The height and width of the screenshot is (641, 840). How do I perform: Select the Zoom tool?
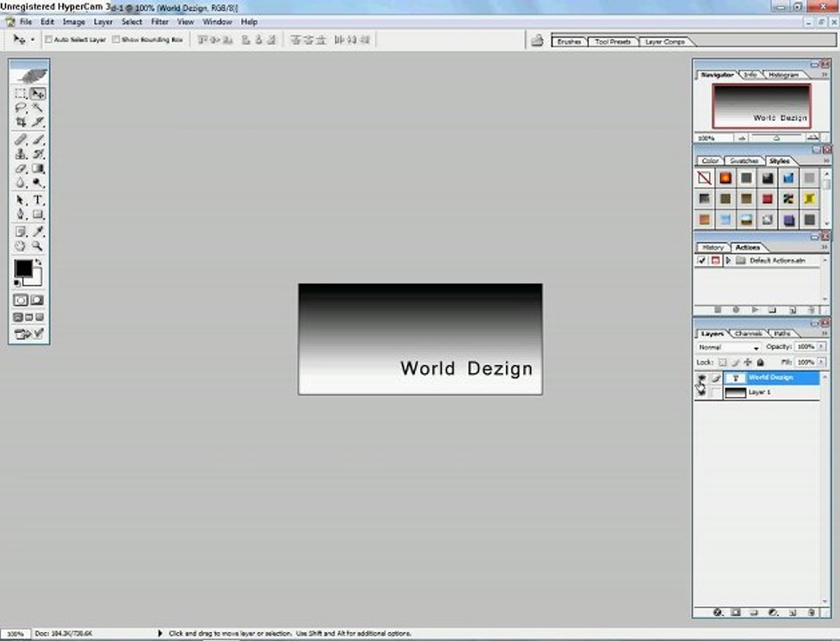[x=37, y=247]
